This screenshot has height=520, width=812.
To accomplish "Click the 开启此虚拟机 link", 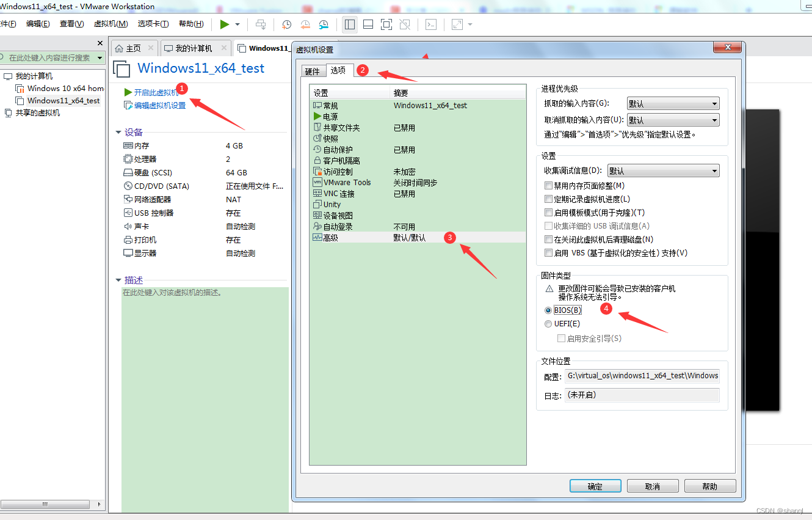I will click(x=156, y=92).
